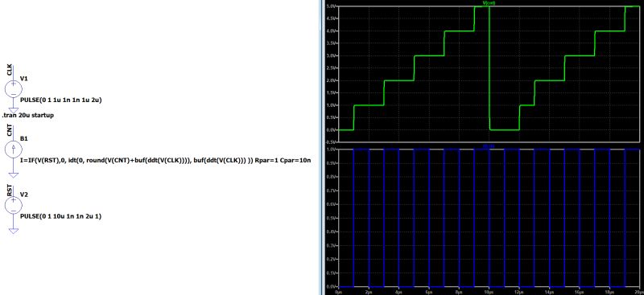Click the 16µs label on time axis
The width and height of the screenshot is (644, 295).
pos(579,293)
